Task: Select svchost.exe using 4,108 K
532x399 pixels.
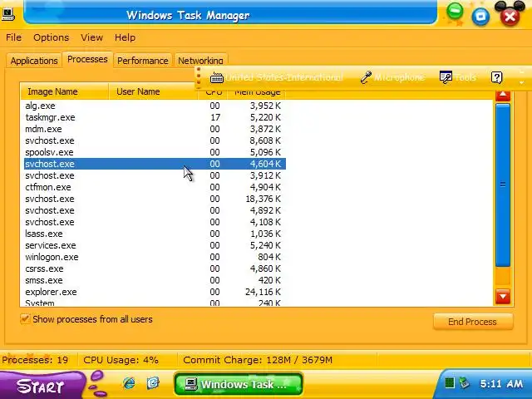Action: pos(155,222)
